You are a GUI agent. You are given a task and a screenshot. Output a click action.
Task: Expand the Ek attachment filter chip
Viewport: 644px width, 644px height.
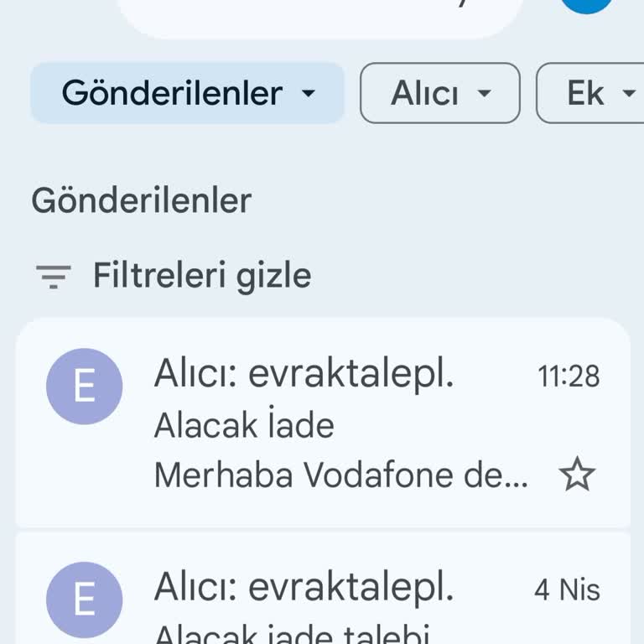591,93
